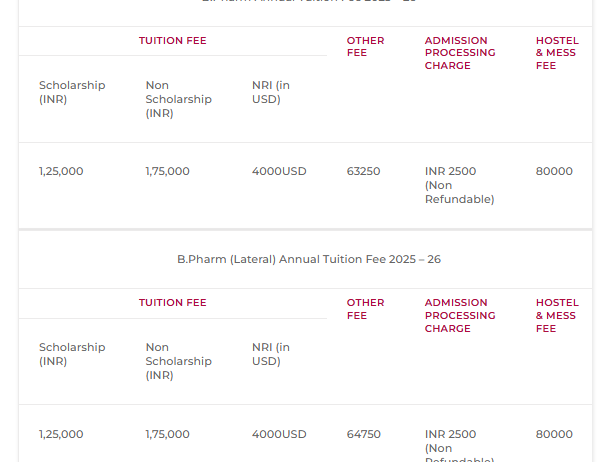The width and height of the screenshot is (606, 462).
Task: Click the 1,25,000 scholarship fee in upper table
Action: (61, 171)
